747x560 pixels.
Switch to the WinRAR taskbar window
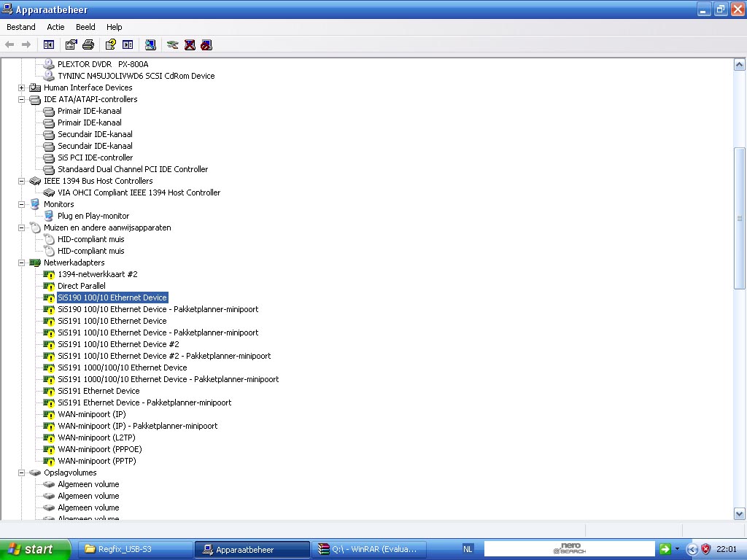(x=369, y=549)
